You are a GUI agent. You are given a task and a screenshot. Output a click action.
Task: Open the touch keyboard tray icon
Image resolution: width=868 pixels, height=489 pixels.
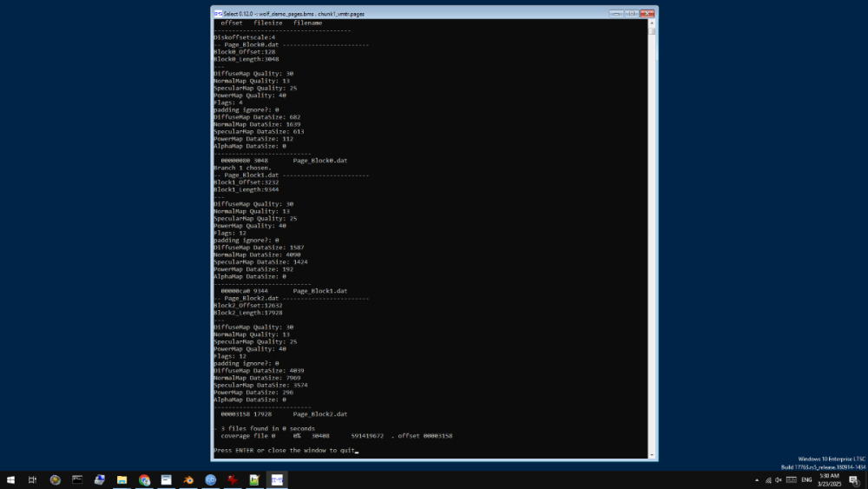[792, 480]
